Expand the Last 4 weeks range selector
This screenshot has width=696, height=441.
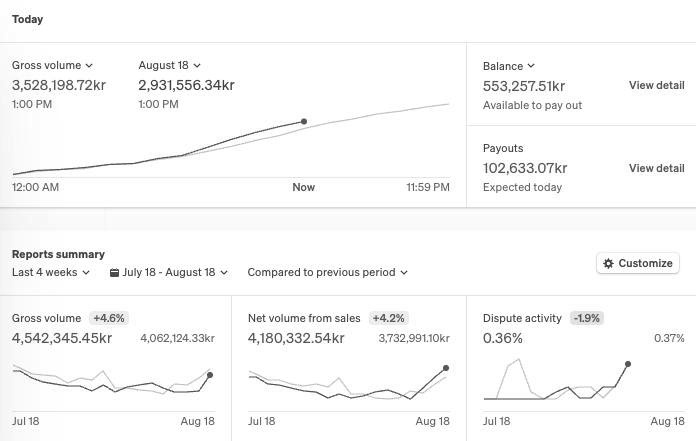pyautogui.click(x=51, y=272)
